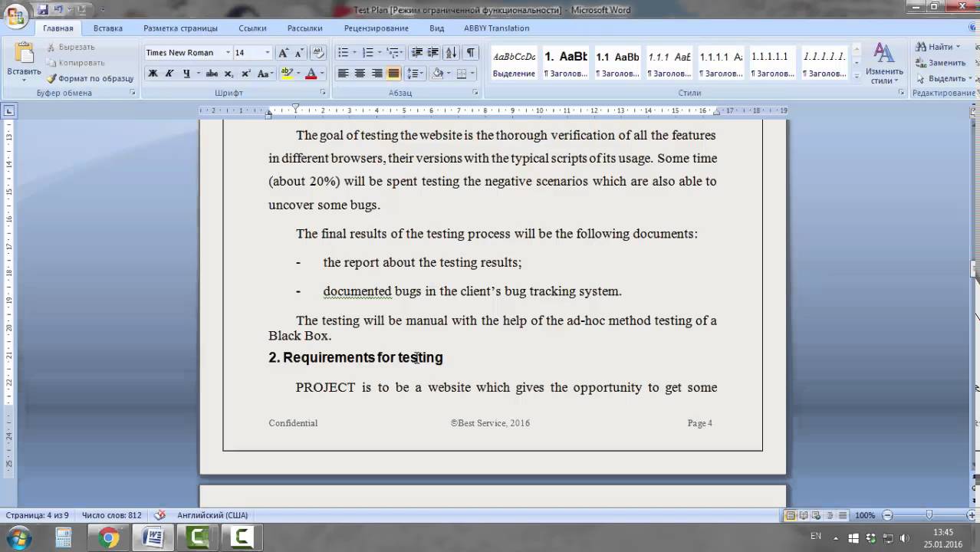Click the Paste (Вставить) clipboard icon
Screen dimensions: 980x552
(x=24, y=54)
